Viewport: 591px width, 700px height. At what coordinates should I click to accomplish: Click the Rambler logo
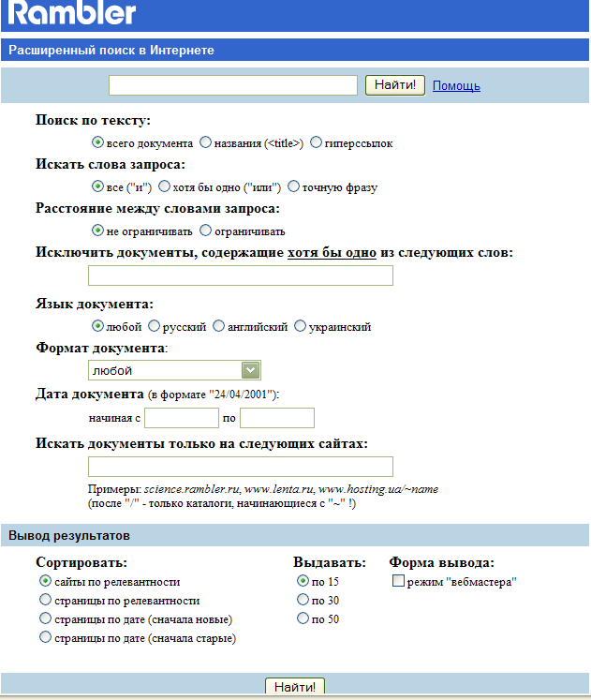(72, 12)
